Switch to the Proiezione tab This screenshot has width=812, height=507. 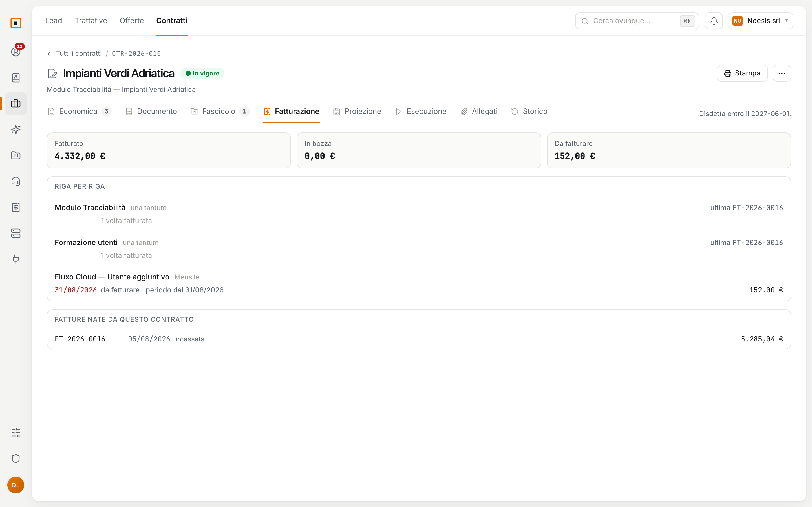tap(357, 111)
